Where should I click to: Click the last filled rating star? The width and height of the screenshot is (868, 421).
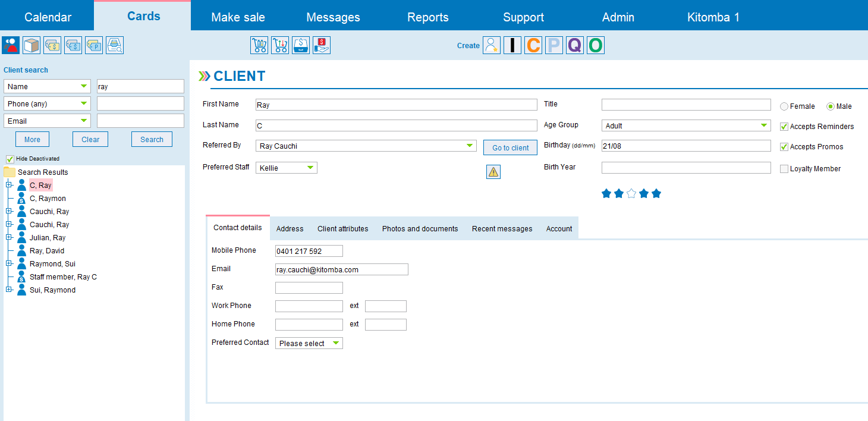(x=656, y=193)
